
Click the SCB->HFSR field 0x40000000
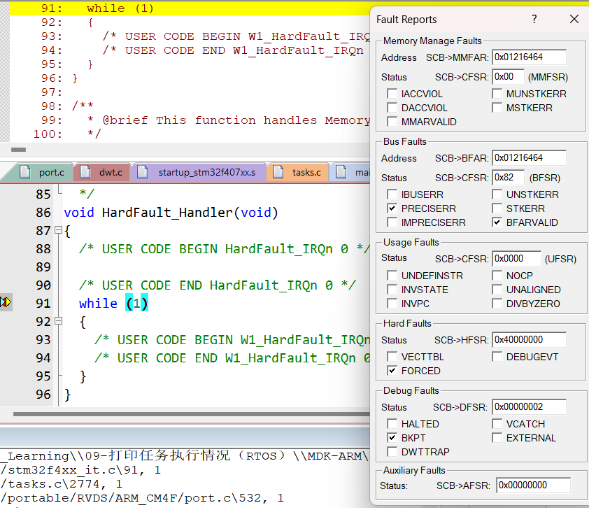[529, 340]
